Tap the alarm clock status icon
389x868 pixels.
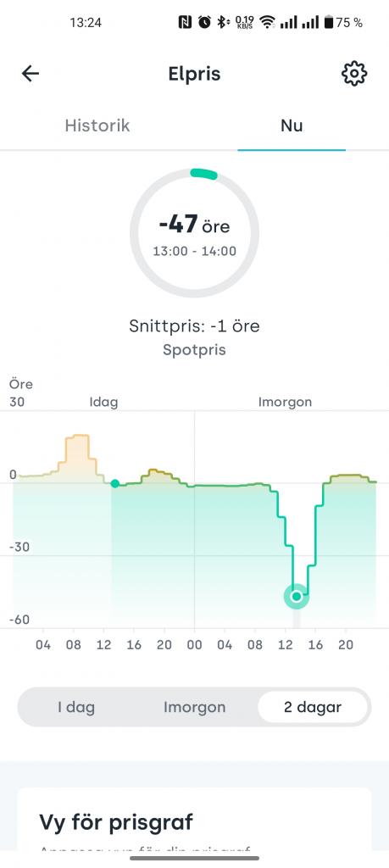pyautogui.click(x=204, y=22)
